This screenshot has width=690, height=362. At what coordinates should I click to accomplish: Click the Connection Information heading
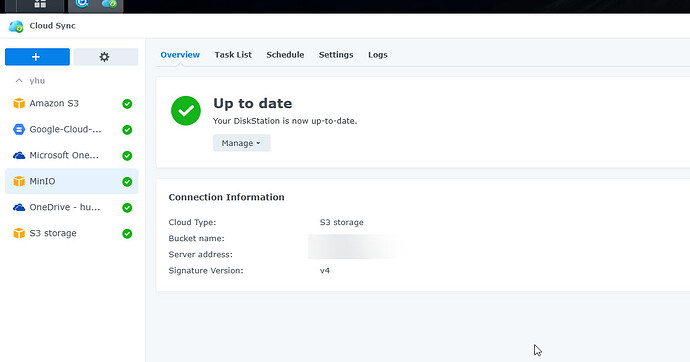coord(227,197)
